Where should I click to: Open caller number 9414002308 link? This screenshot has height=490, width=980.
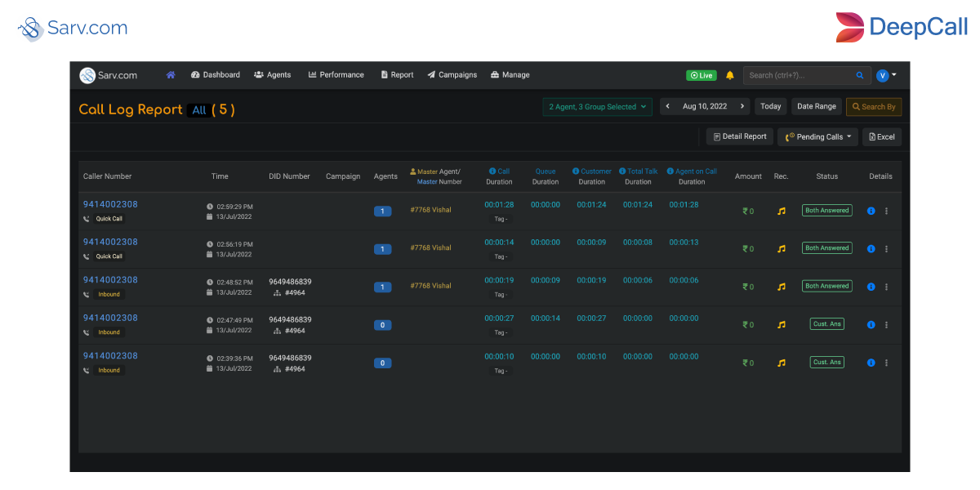110,203
